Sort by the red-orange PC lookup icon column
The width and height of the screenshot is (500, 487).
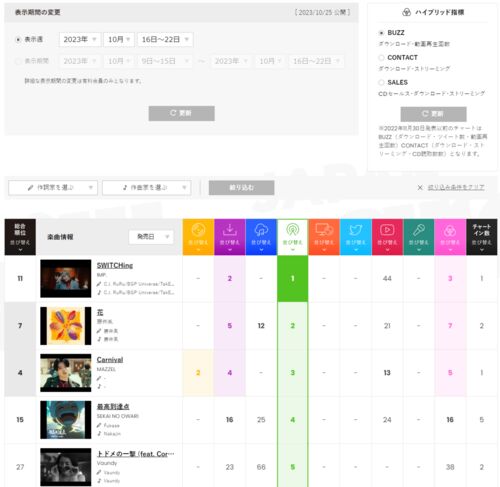click(x=324, y=237)
